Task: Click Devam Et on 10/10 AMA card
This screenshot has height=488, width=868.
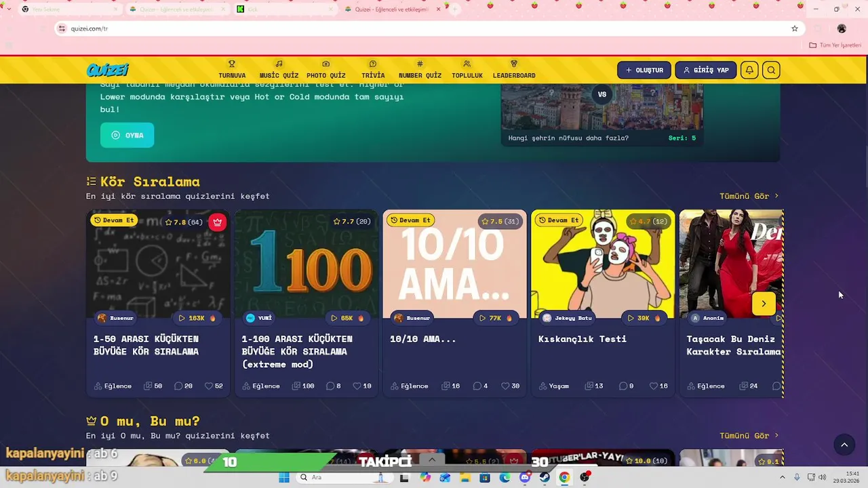Action: click(x=411, y=220)
